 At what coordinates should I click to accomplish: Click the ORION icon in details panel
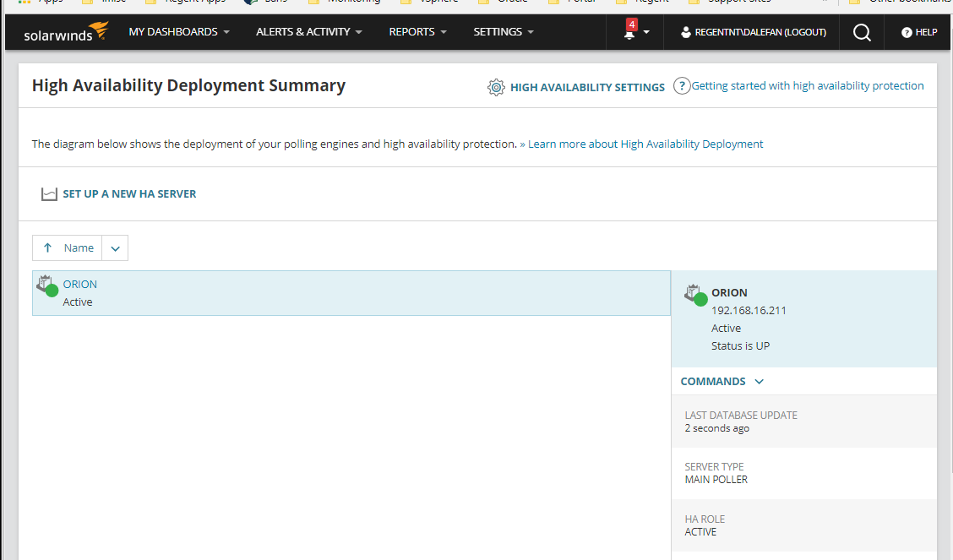click(x=695, y=295)
